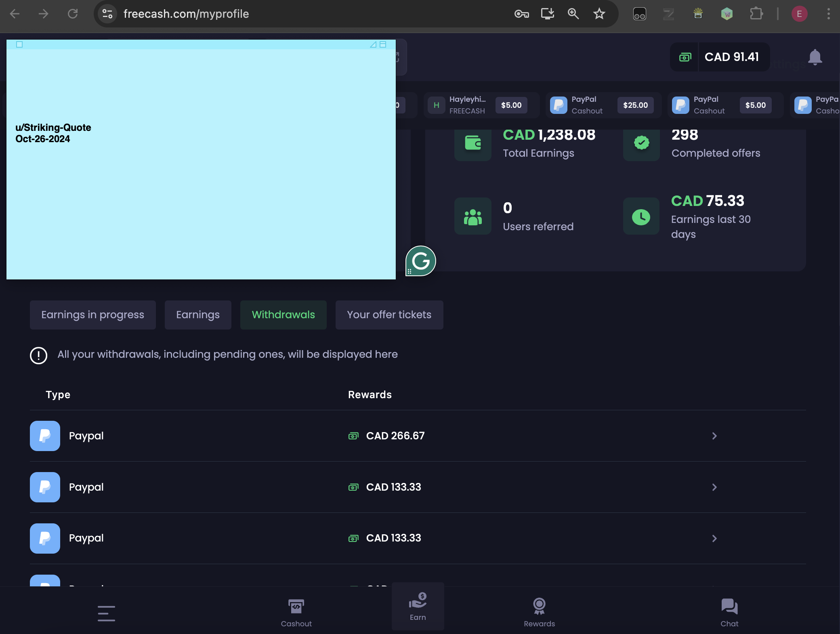Click the sticky note collapse corner icon

click(x=373, y=44)
